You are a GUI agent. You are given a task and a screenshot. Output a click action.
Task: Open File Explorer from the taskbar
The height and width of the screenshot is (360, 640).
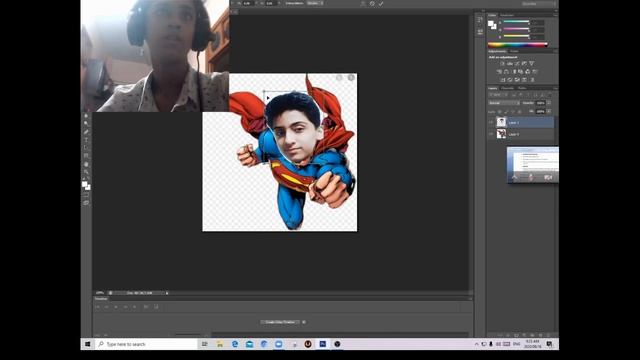click(220, 344)
